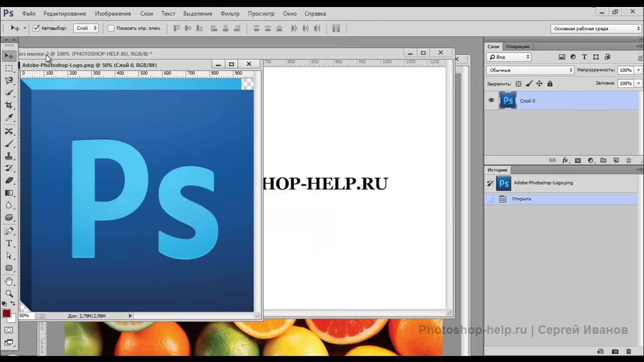Select the Eyedropper tool
644x362 pixels.
[9, 118]
